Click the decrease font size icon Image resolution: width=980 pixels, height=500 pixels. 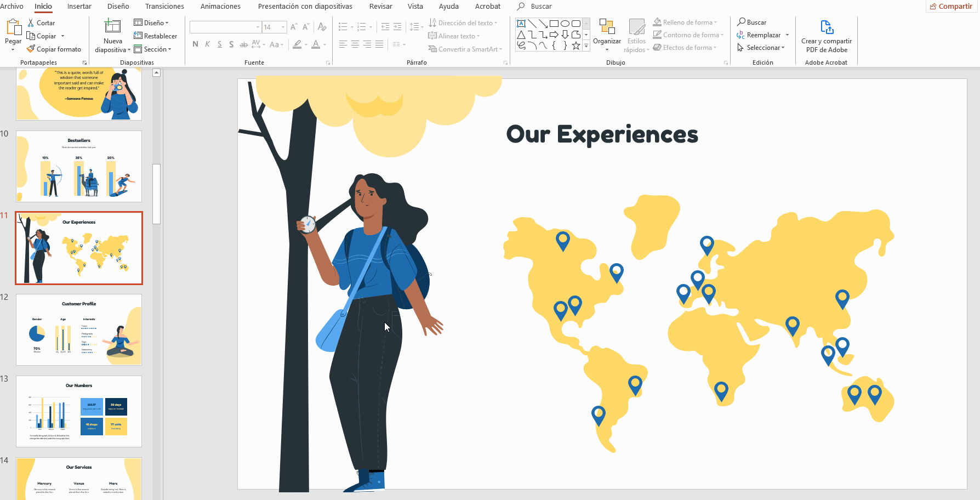[x=306, y=27]
